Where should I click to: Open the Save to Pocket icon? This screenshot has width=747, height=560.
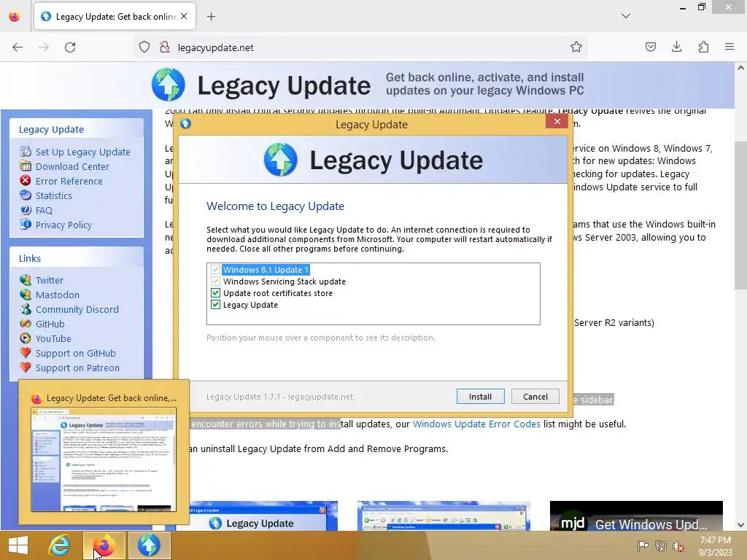click(x=650, y=47)
